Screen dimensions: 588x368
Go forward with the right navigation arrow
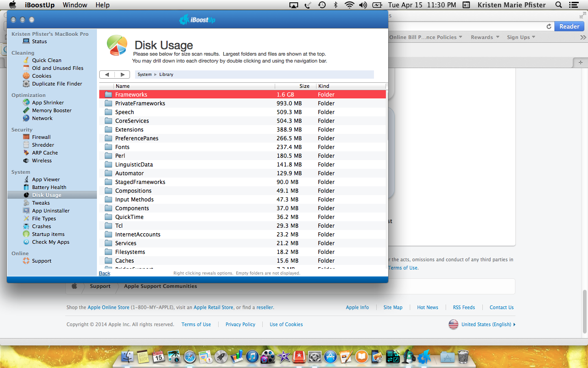point(123,75)
